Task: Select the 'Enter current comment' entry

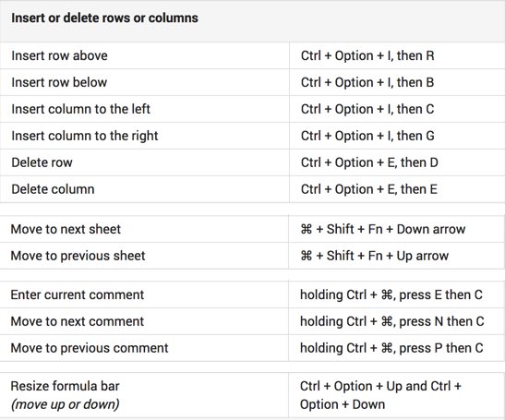Action: [x=78, y=295]
